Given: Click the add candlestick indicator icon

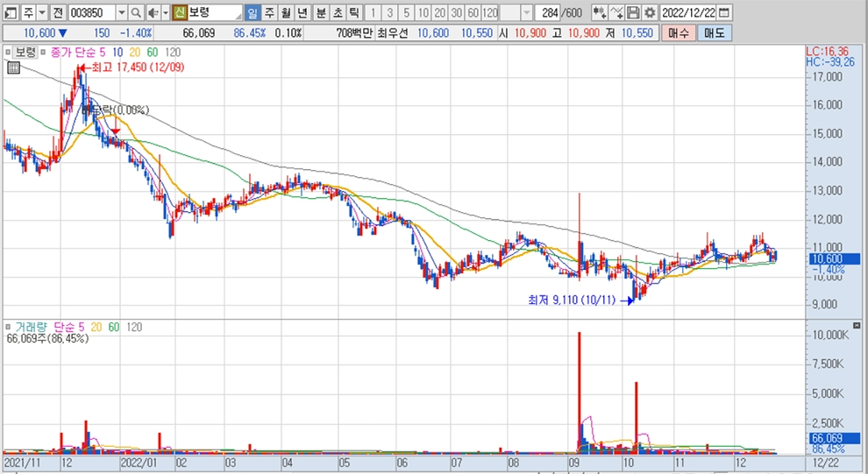Looking at the screenshot, I should [x=600, y=13].
